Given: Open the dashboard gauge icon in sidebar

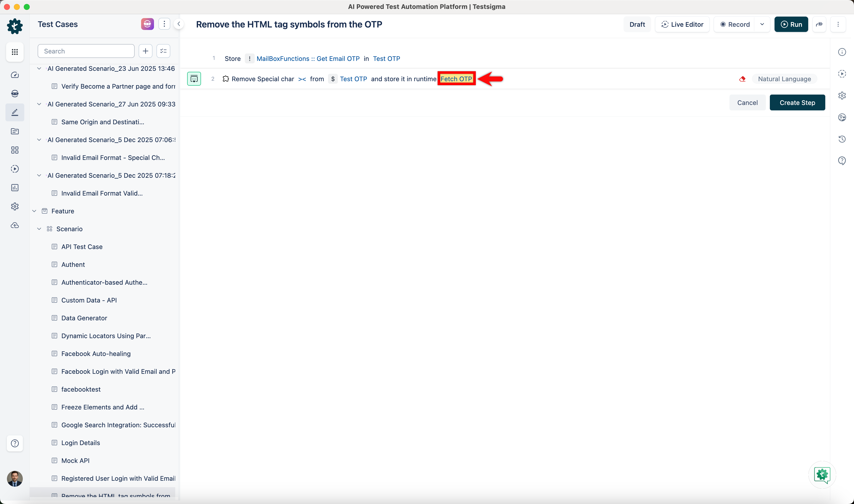Looking at the screenshot, I should coord(15,75).
